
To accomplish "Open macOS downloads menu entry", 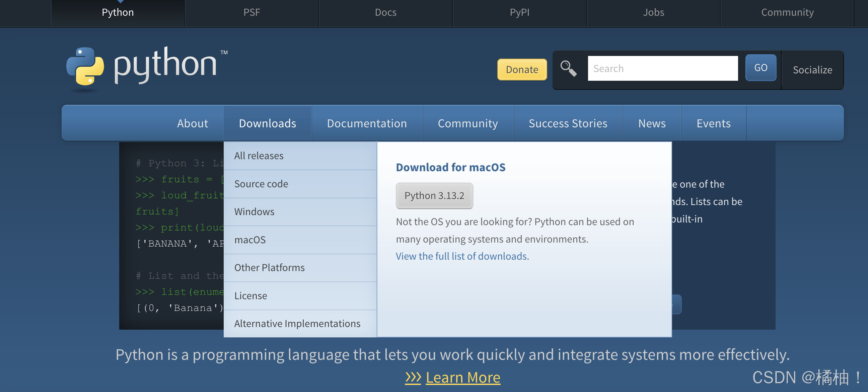I will click(x=250, y=240).
